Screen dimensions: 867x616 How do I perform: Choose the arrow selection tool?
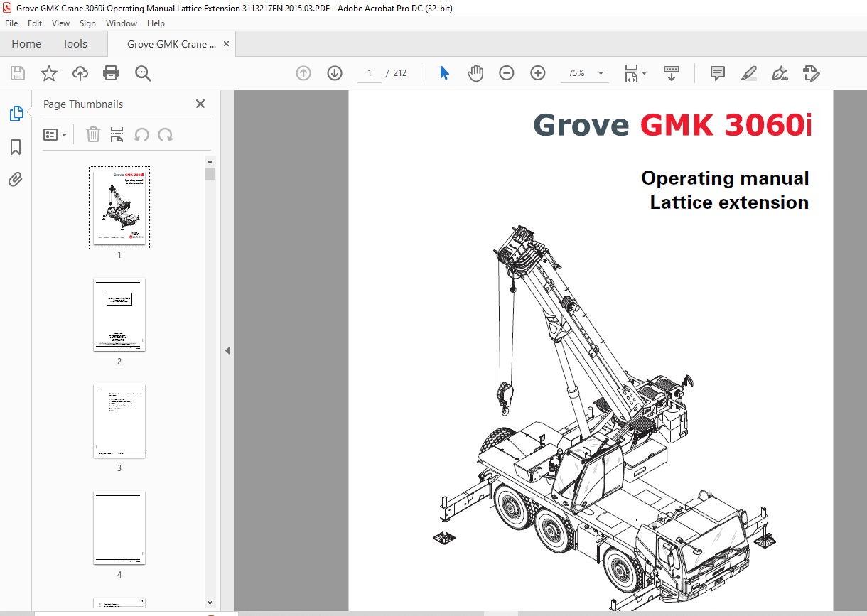coord(445,73)
